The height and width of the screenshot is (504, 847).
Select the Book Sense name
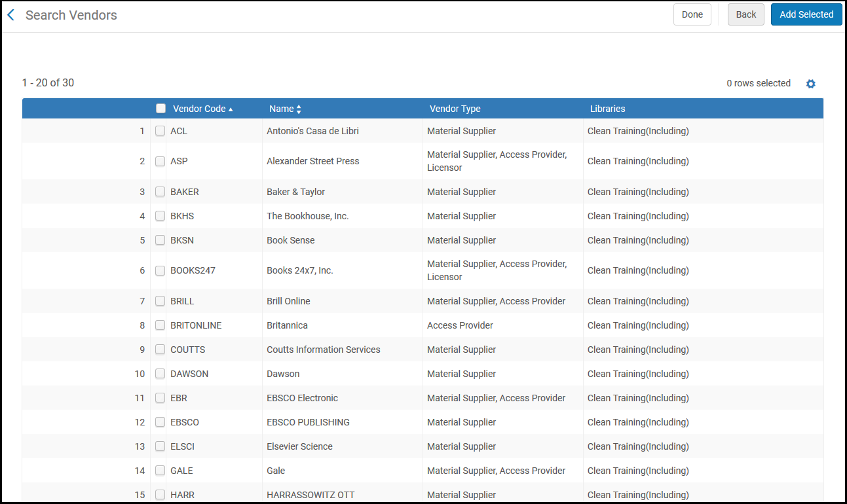(291, 240)
